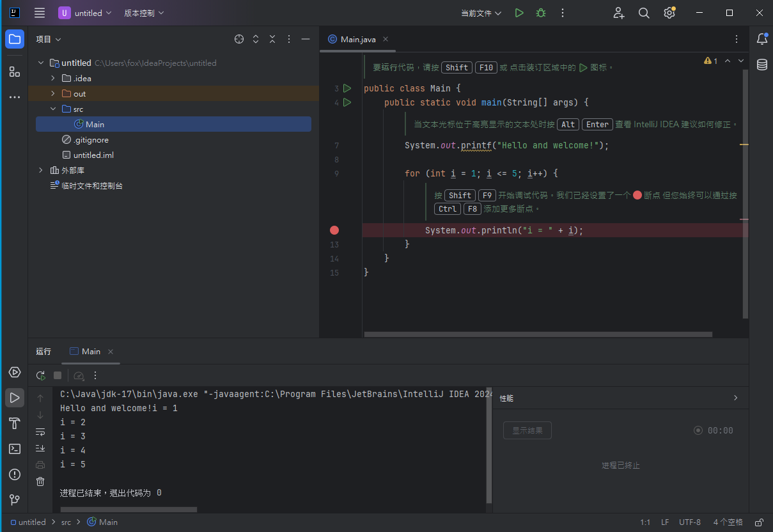Image resolution: width=773 pixels, height=532 pixels.
Task: Open the Structure tool window icon
Action: 14,72
